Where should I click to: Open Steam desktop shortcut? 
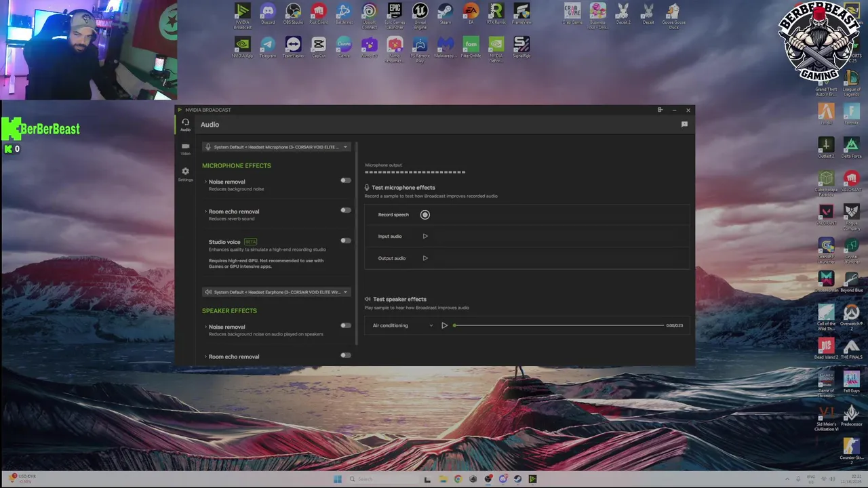coord(445,14)
